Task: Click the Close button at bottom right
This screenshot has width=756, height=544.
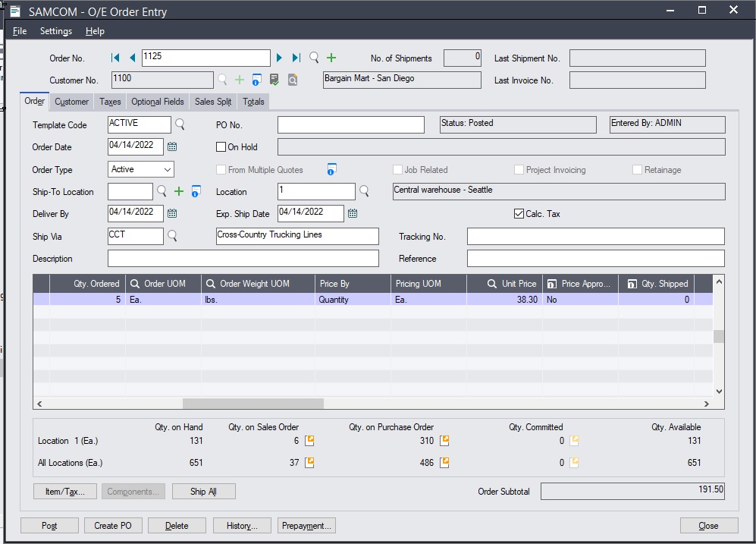Action: [x=709, y=526]
